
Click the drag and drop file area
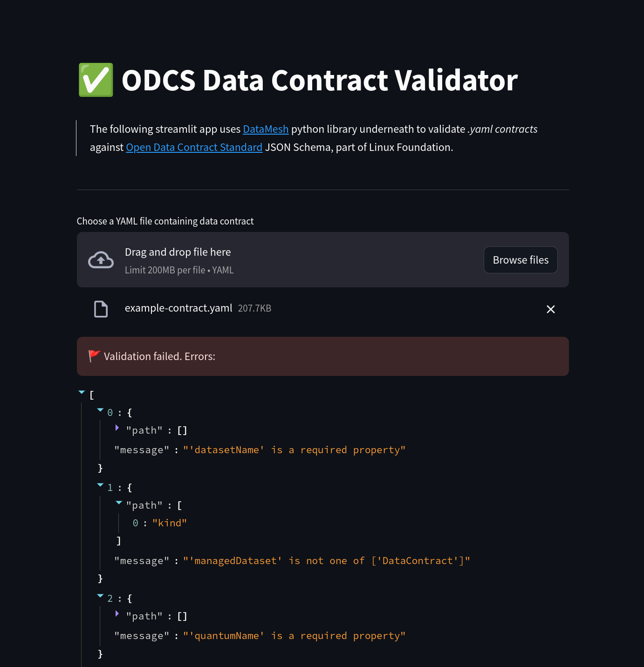280,260
